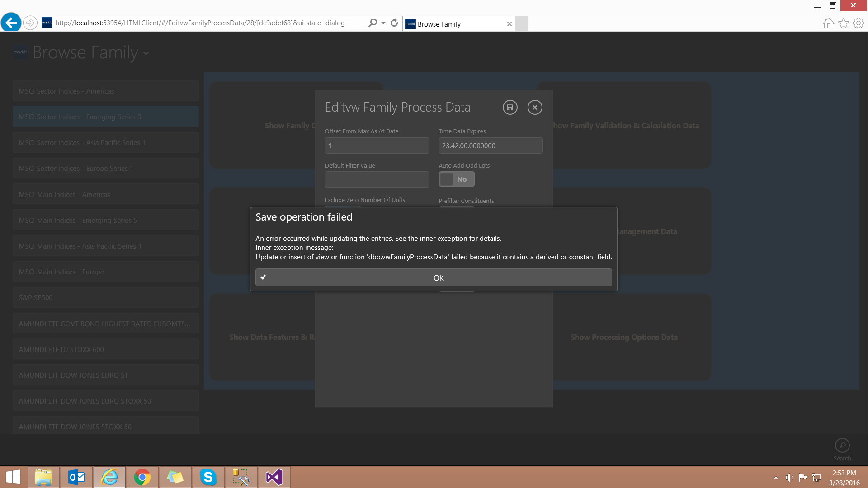868x488 pixels.
Task: Open Outlook from taskbar
Action: (76, 477)
